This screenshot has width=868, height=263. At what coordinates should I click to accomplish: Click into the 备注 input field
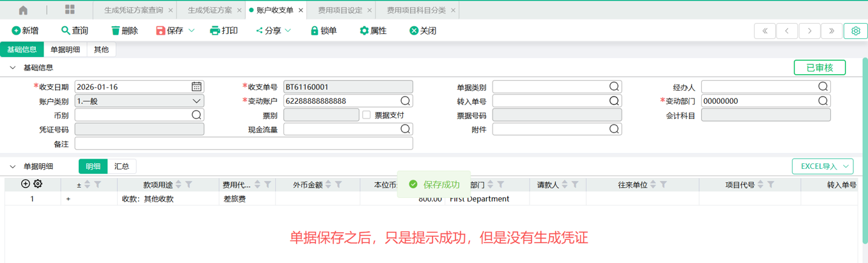pos(243,144)
